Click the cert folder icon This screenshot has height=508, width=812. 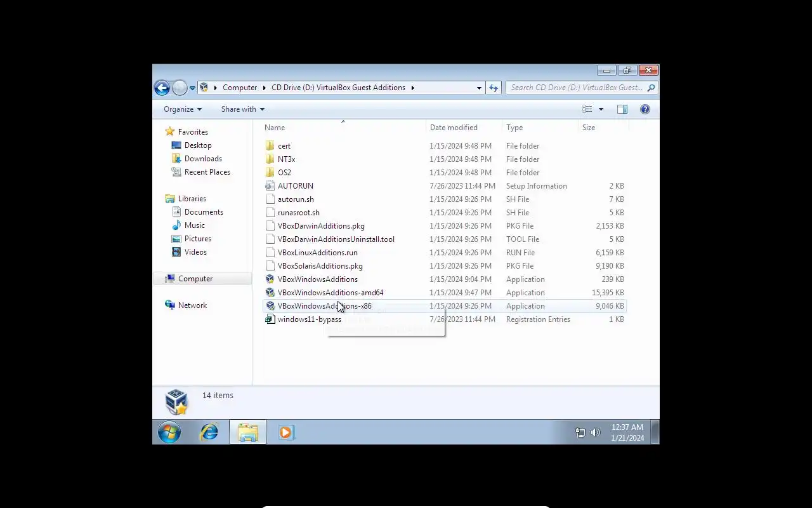point(270,146)
